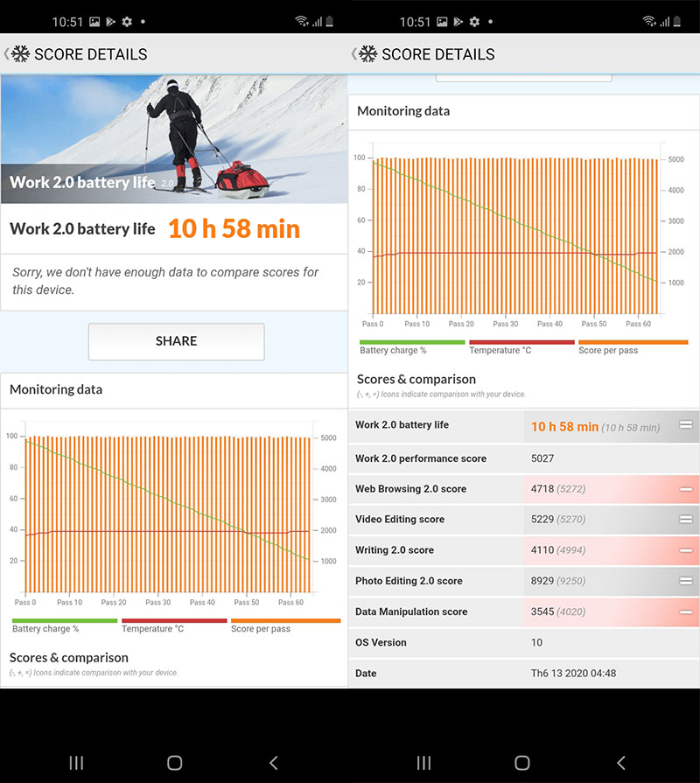Tap the Wi-Fi icon in left status bar
700x783 pixels.
[x=302, y=21]
